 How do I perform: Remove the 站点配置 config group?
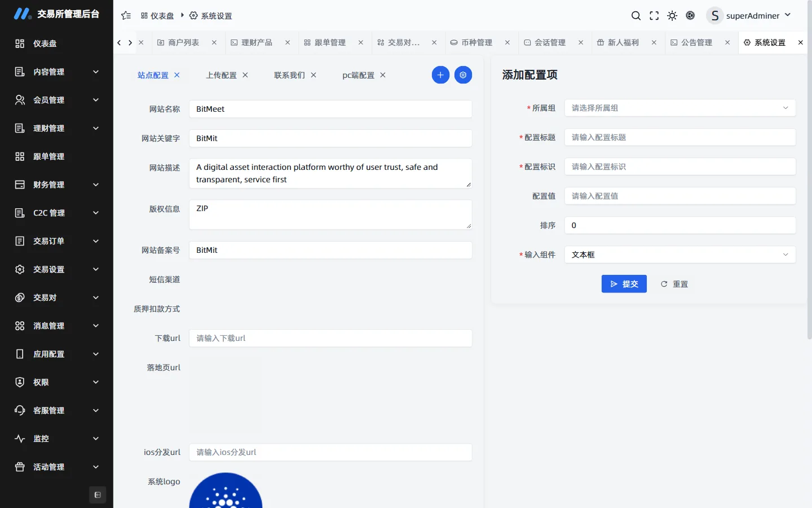[x=177, y=75]
